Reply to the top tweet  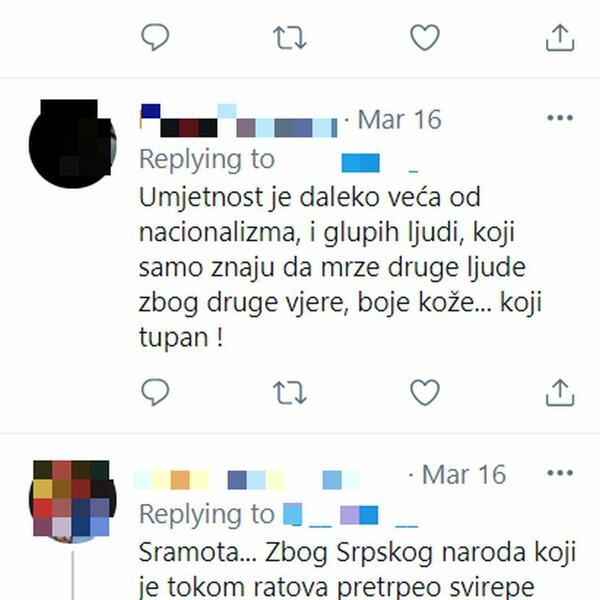pyautogui.click(x=155, y=37)
